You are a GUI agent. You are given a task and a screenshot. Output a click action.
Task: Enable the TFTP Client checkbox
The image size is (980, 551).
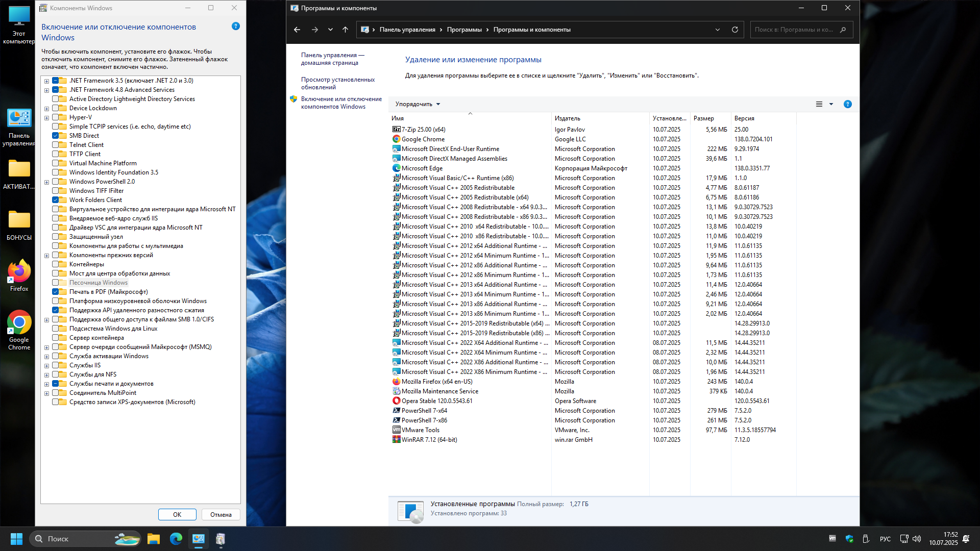[x=56, y=154]
